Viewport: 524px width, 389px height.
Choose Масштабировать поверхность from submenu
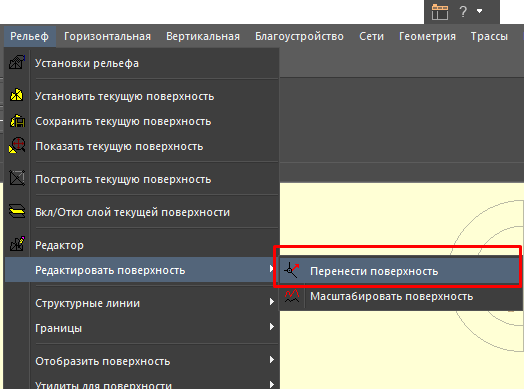tap(400, 296)
